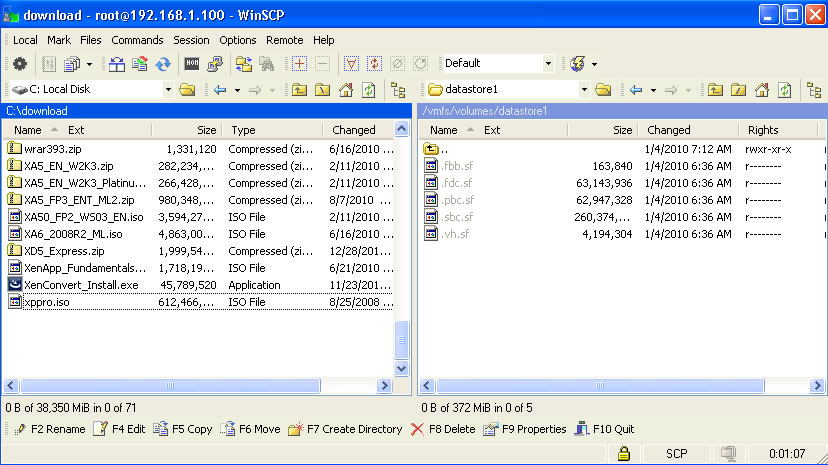Expand the arrow next to the file-pages icon
Screen dimensions: 828x465
89,64
